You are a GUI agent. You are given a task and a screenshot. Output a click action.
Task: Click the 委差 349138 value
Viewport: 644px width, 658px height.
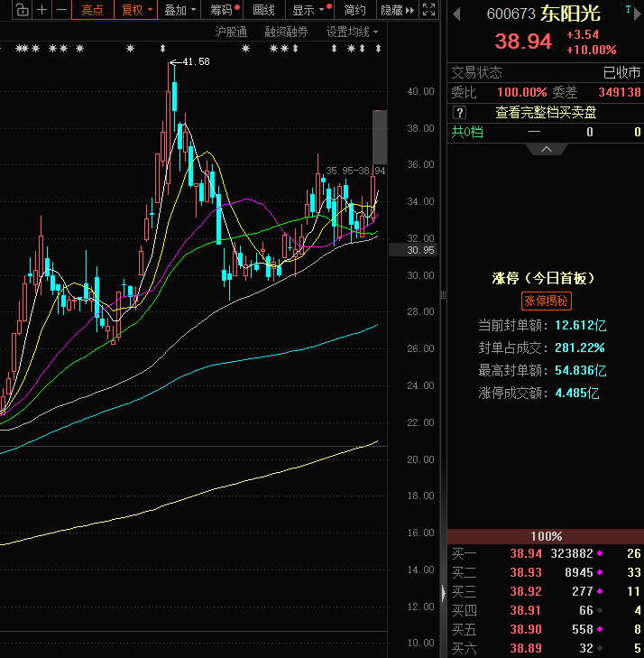click(x=620, y=92)
